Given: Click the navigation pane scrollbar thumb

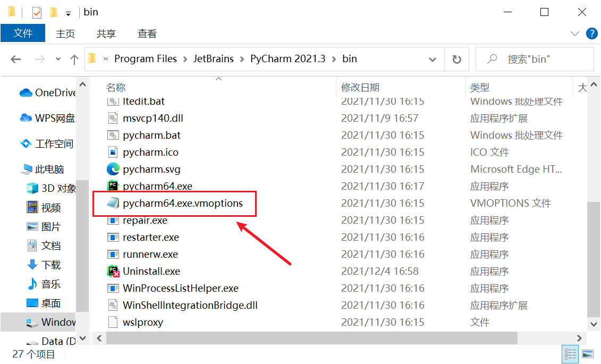Looking at the screenshot, I should [82, 245].
